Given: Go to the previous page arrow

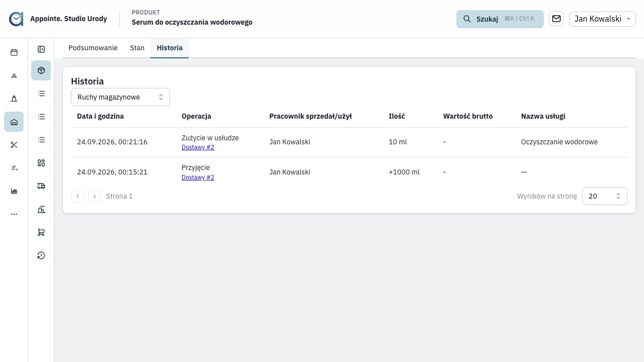Looking at the screenshot, I should click(x=77, y=196).
